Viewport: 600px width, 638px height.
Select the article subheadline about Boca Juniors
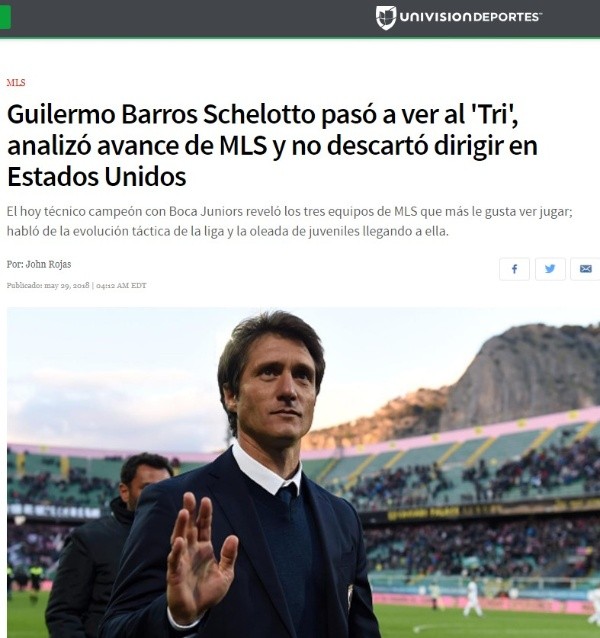point(290,221)
